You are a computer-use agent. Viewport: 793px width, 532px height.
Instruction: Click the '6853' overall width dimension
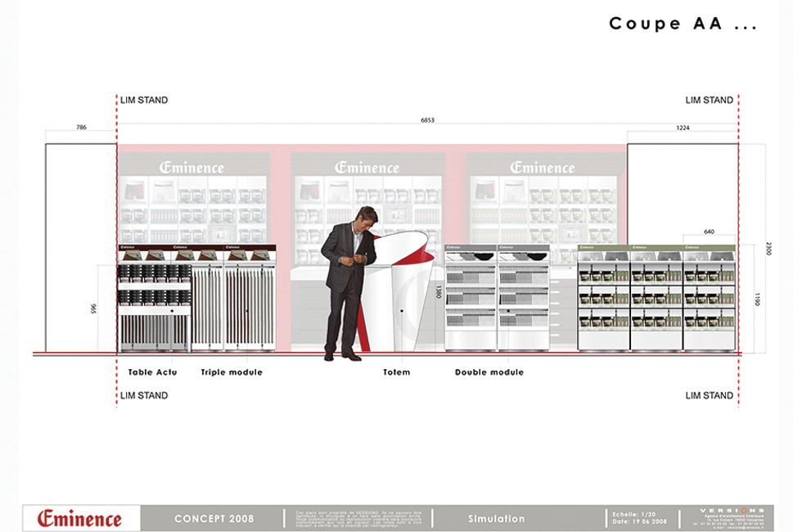pos(427,119)
